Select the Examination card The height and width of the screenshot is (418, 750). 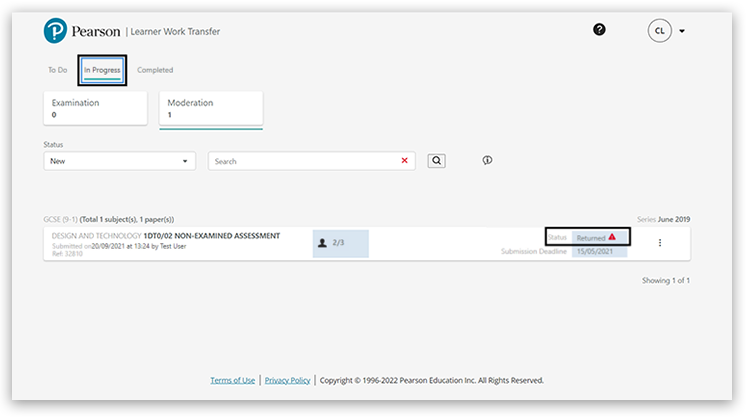coord(95,109)
